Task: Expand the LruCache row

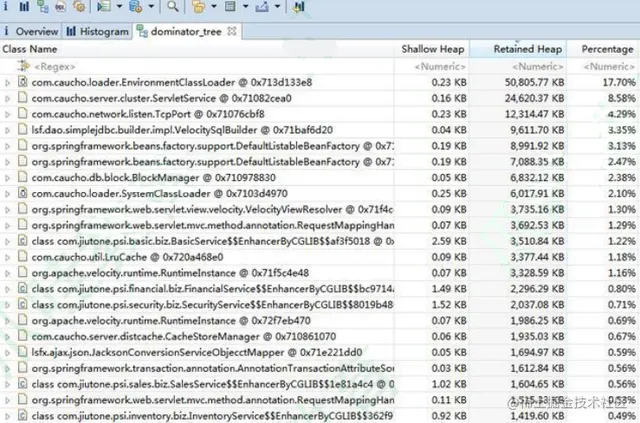Action: (x=7, y=258)
